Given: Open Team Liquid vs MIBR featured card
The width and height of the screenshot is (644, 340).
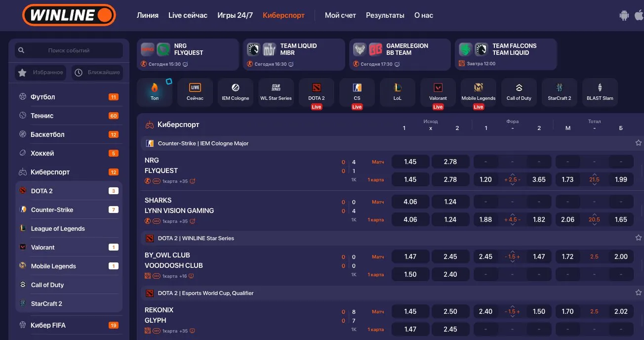Looking at the screenshot, I should click(294, 54).
